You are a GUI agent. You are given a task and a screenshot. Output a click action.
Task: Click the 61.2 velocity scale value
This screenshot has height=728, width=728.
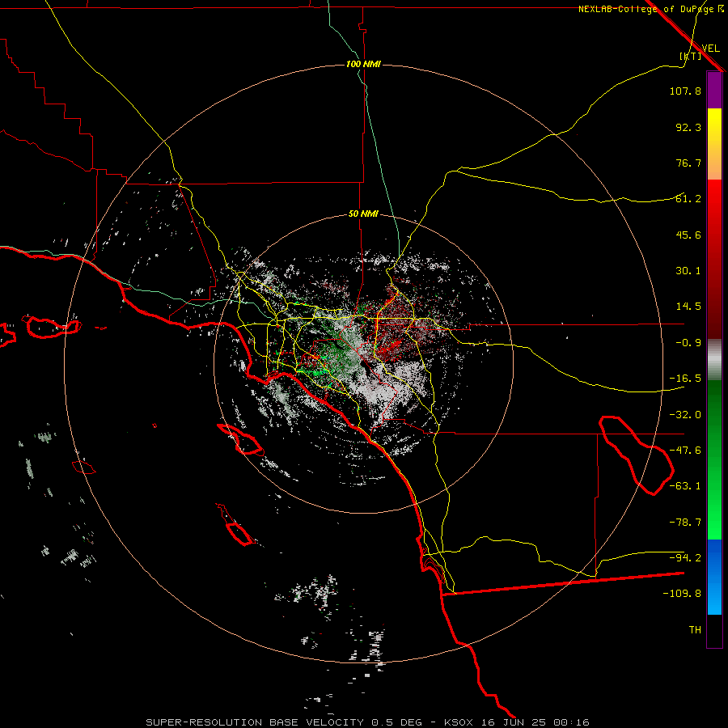pos(688,199)
